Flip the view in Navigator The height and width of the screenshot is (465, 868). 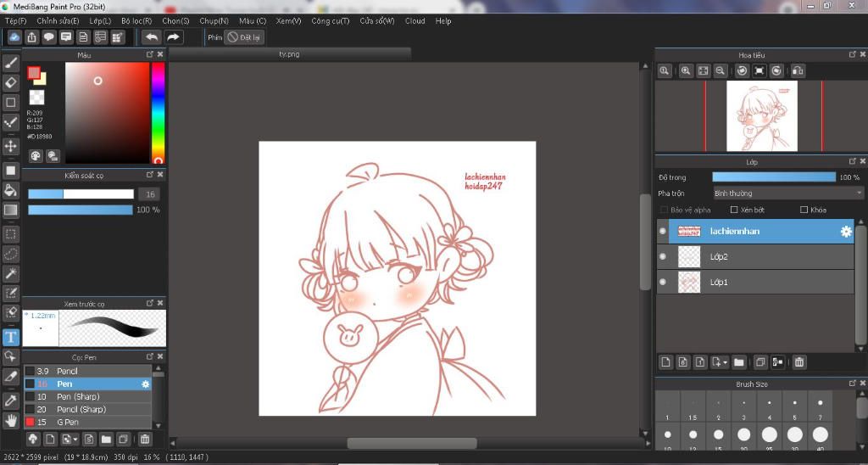coord(798,71)
